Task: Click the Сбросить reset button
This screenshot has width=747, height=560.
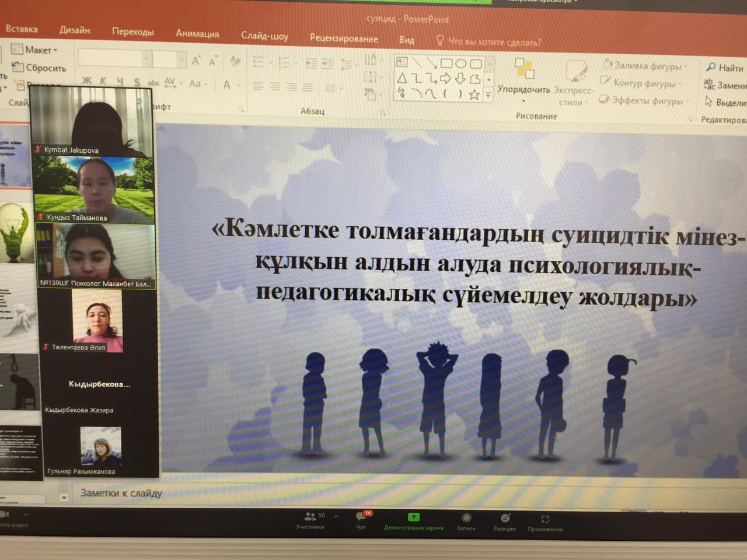Action: pyautogui.click(x=45, y=68)
